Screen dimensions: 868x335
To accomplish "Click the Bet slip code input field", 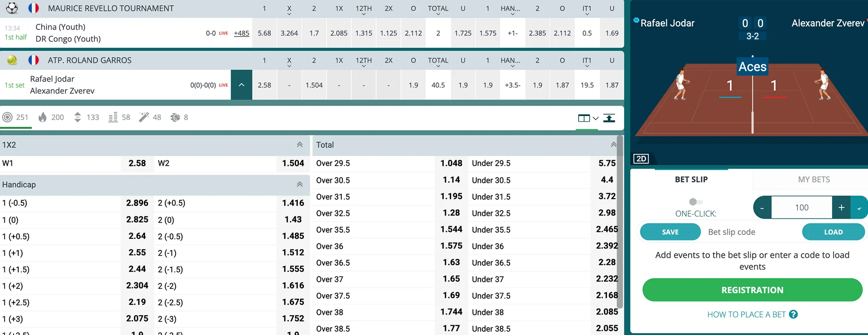I will 751,232.
